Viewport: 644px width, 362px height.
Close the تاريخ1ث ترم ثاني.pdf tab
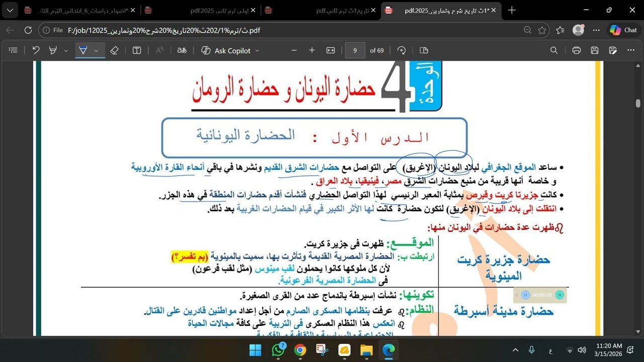coord(373,10)
